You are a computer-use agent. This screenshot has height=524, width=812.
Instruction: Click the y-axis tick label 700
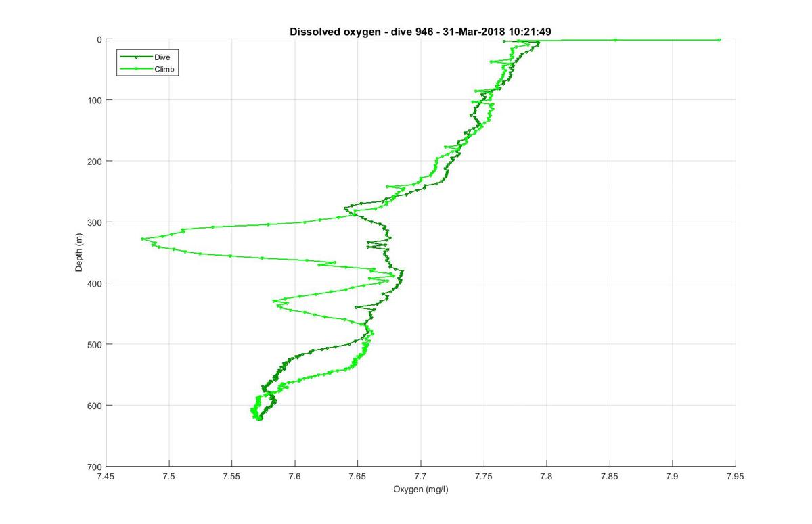pos(95,467)
